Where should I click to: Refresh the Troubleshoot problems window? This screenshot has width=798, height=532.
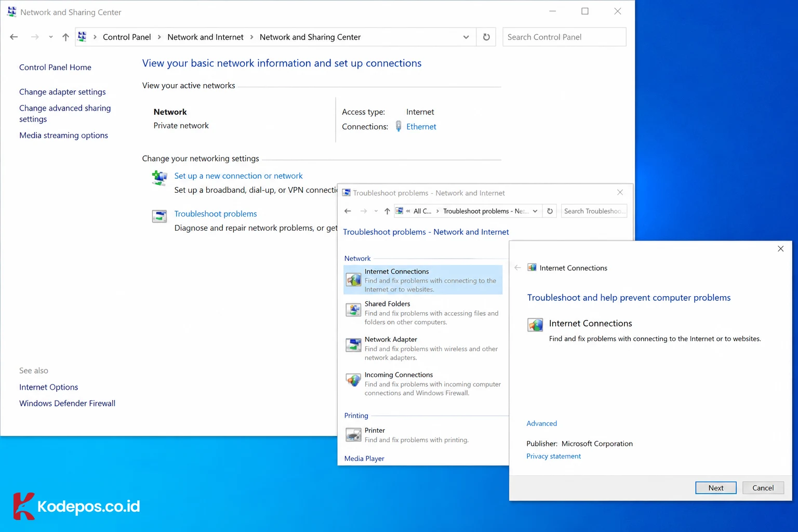550,211
